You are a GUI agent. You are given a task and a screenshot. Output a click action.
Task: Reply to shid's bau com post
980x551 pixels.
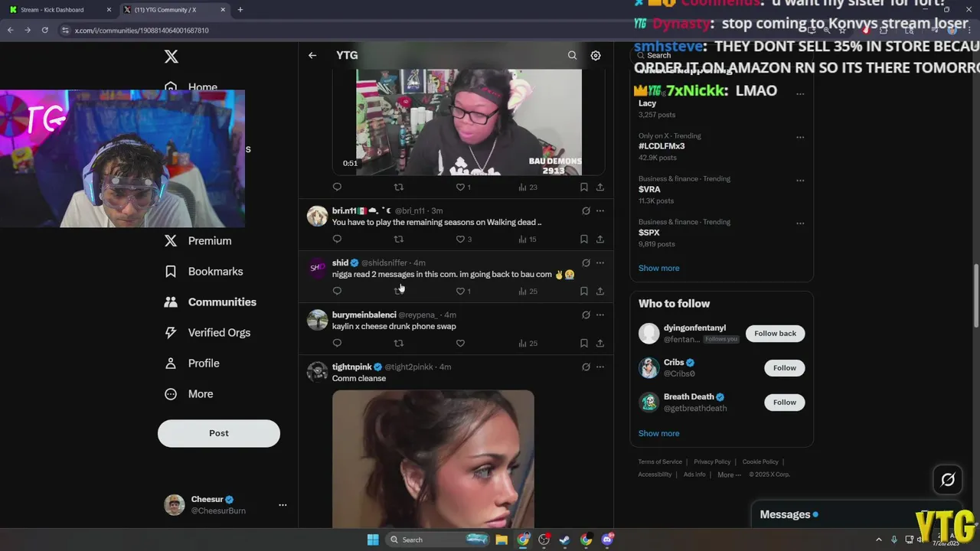pos(337,291)
